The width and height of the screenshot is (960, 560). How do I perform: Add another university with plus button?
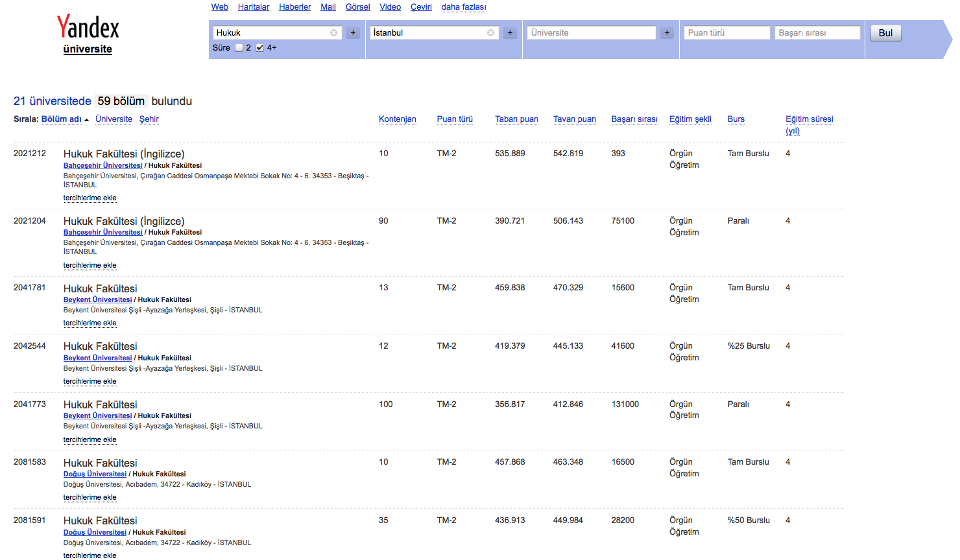click(x=667, y=32)
